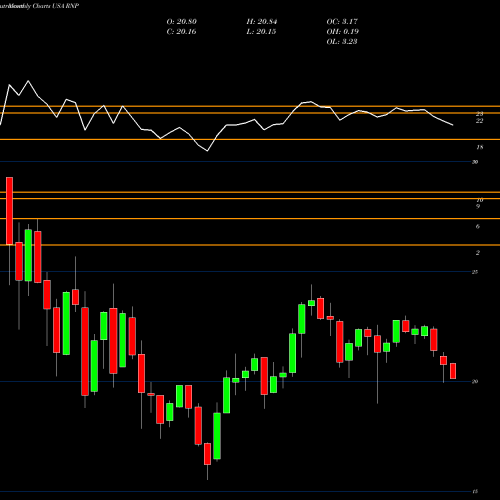
Task: Click the price axis label 30
Action: coord(475,162)
